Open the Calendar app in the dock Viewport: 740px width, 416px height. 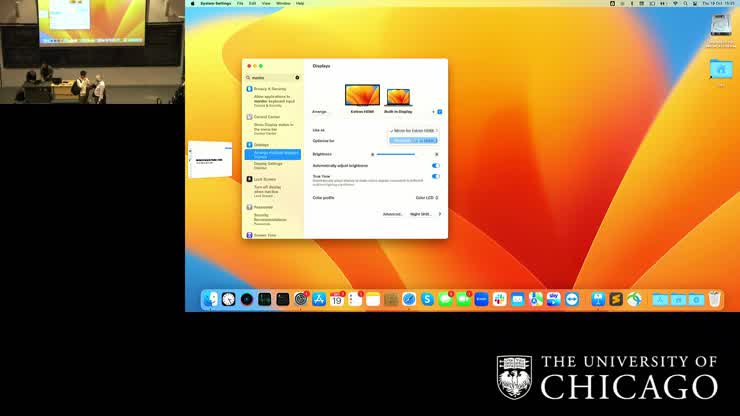(337, 299)
